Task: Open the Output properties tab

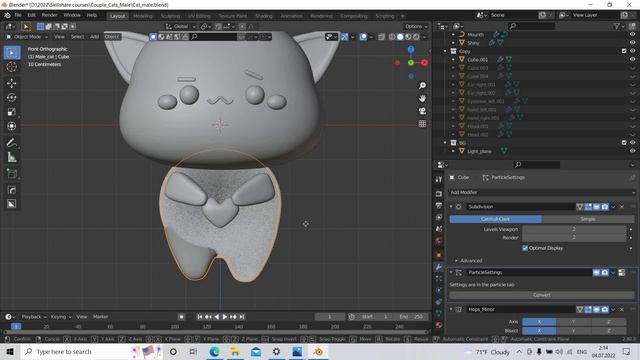Action: pos(439,205)
